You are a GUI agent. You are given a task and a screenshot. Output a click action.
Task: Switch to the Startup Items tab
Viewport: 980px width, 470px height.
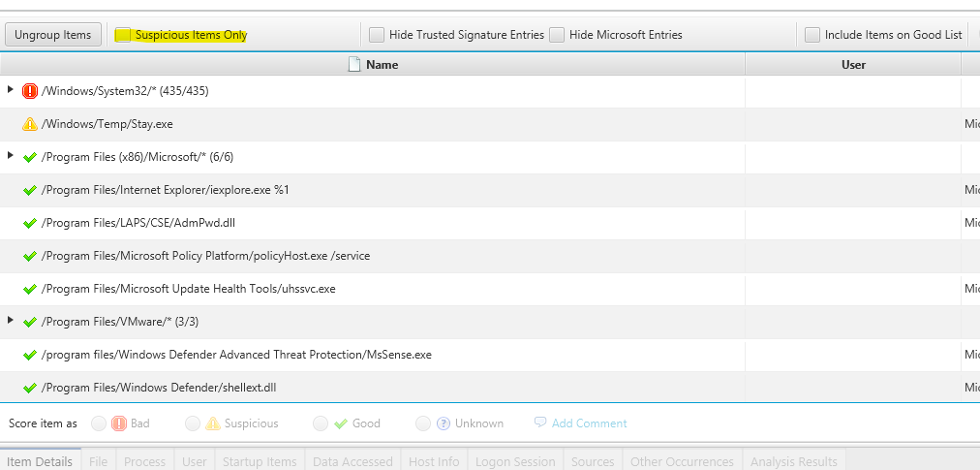click(260, 461)
